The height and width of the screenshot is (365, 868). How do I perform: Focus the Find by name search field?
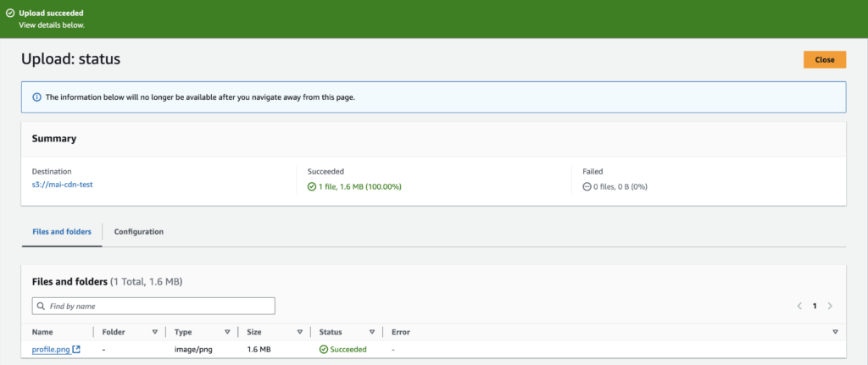(157, 306)
